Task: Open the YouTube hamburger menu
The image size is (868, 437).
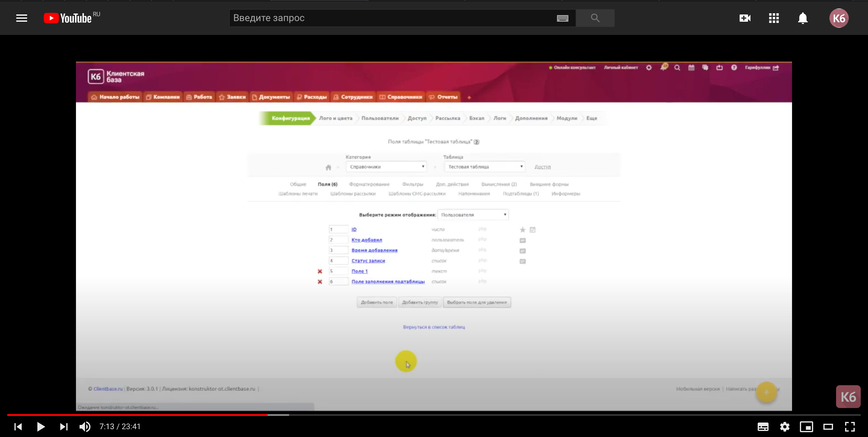Action: [22, 18]
